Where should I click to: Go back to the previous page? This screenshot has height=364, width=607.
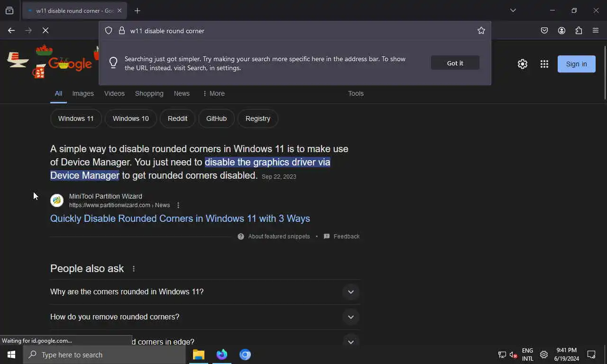(11, 30)
